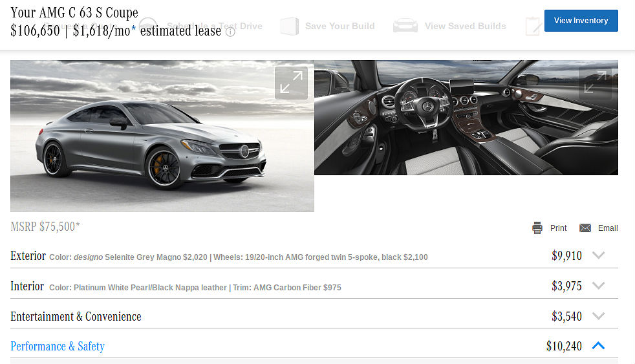Click the grey coupe exterior image

pyautogui.click(x=162, y=136)
